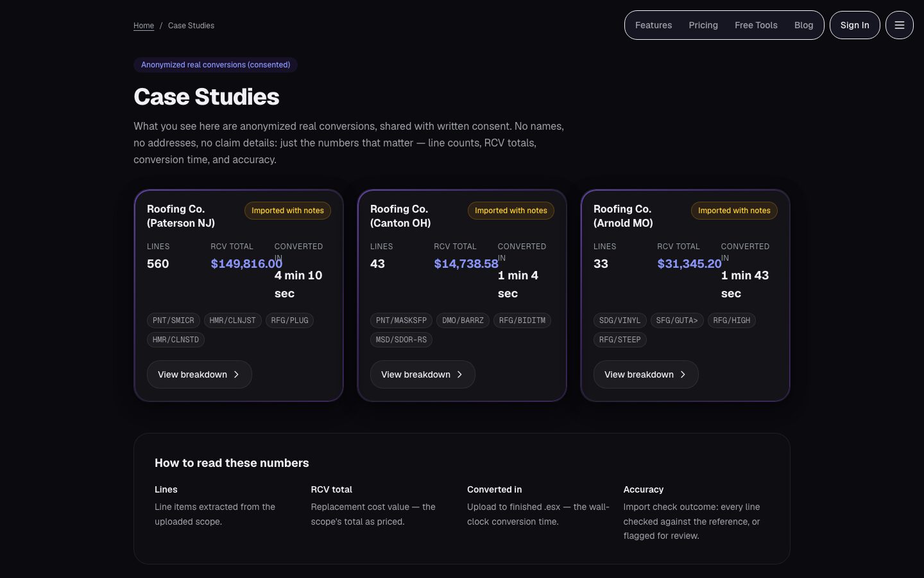Open the Free Tools nav item

pos(756,25)
